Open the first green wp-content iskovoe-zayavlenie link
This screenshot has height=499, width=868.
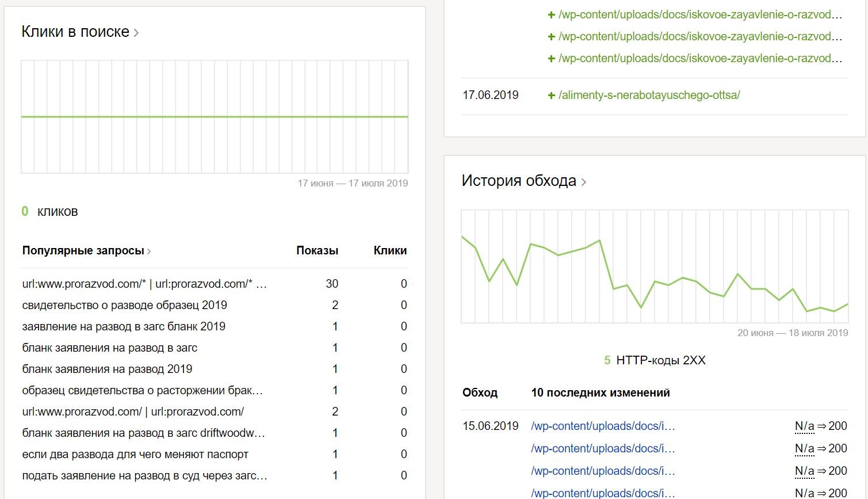point(699,15)
